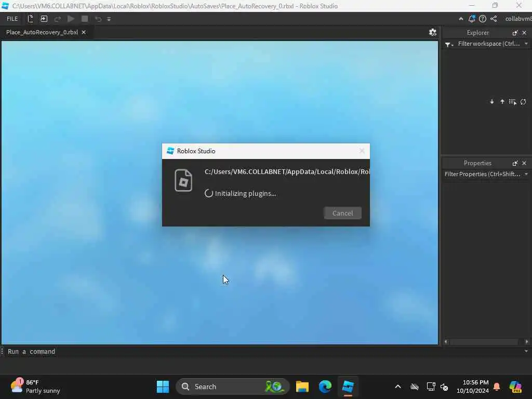Viewport: 532px width, 399px height.
Task: Collapse the ribbon with the up chevron
Action: click(x=461, y=19)
